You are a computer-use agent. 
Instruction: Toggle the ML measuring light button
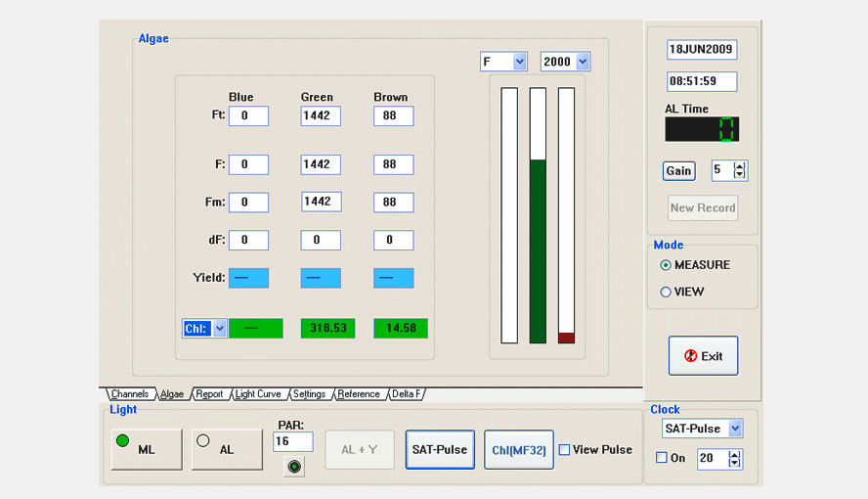(x=147, y=449)
